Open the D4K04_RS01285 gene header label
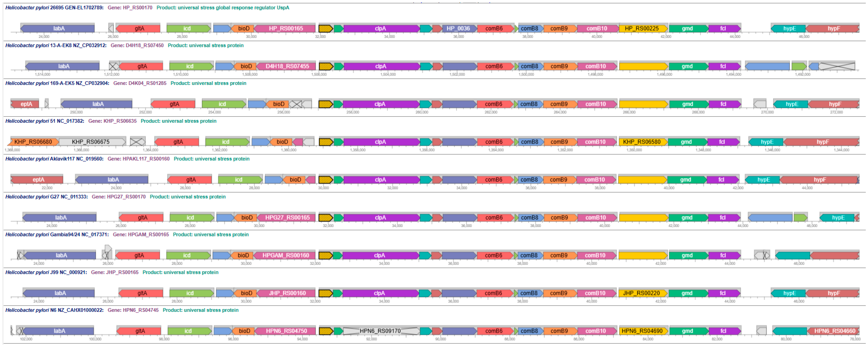Viewport: 868px width, 347px height. click(140, 83)
